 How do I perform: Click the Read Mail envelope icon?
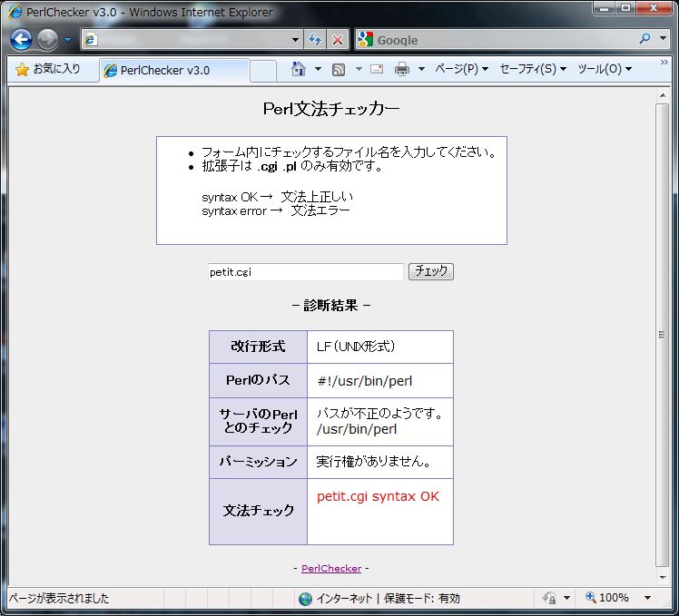tap(377, 69)
